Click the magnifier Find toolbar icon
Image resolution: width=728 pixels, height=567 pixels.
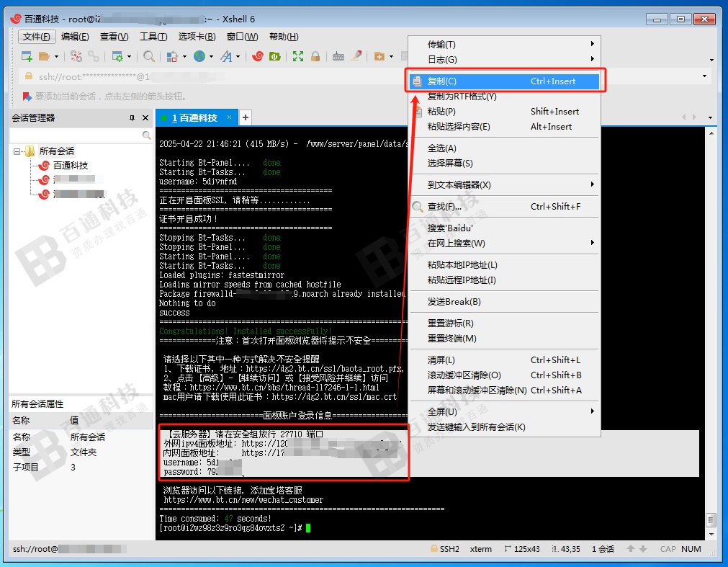[149, 56]
